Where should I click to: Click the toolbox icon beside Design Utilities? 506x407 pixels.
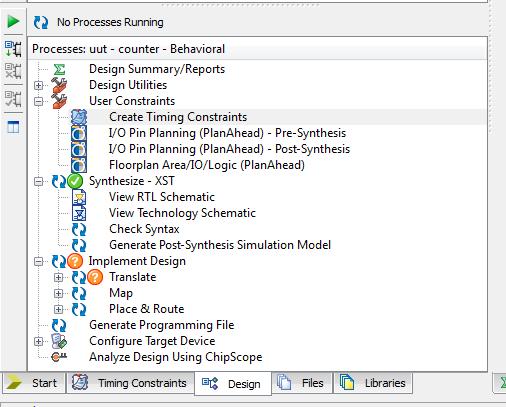point(59,85)
